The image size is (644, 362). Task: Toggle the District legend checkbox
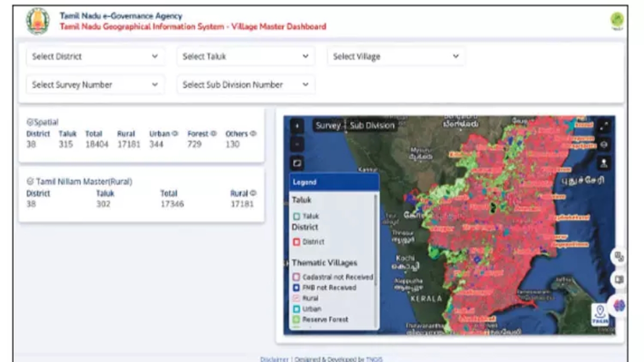click(x=296, y=242)
